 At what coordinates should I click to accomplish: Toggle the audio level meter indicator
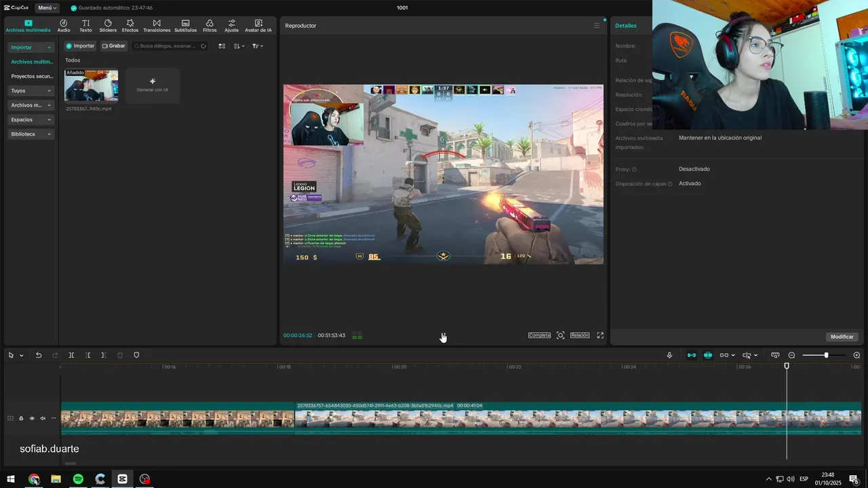(x=357, y=335)
